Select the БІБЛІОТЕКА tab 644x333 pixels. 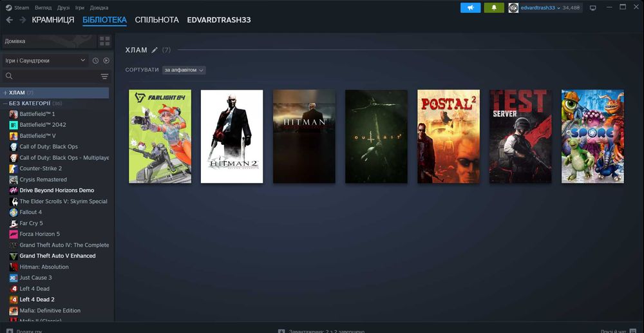click(104, 20)
